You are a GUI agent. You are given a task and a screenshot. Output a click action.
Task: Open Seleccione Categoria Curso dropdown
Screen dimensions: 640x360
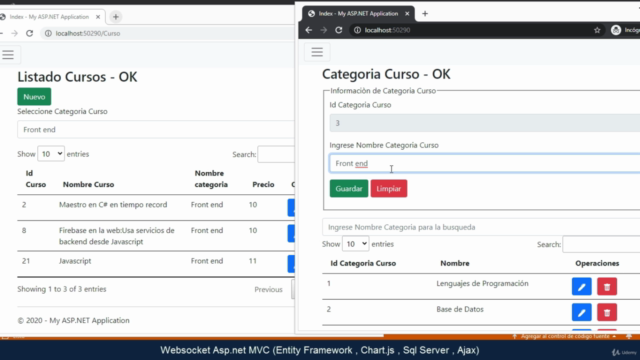[156, 130]
